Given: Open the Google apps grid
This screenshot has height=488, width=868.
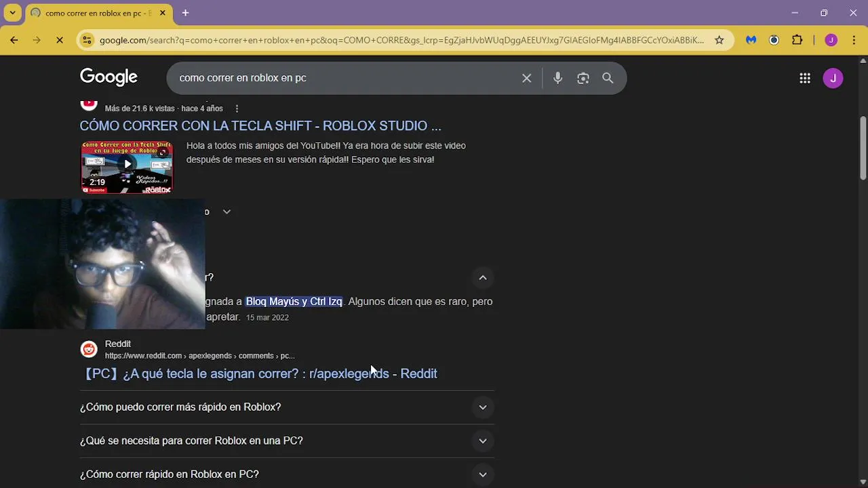Looking at the screenshot, I should (805, 78).
